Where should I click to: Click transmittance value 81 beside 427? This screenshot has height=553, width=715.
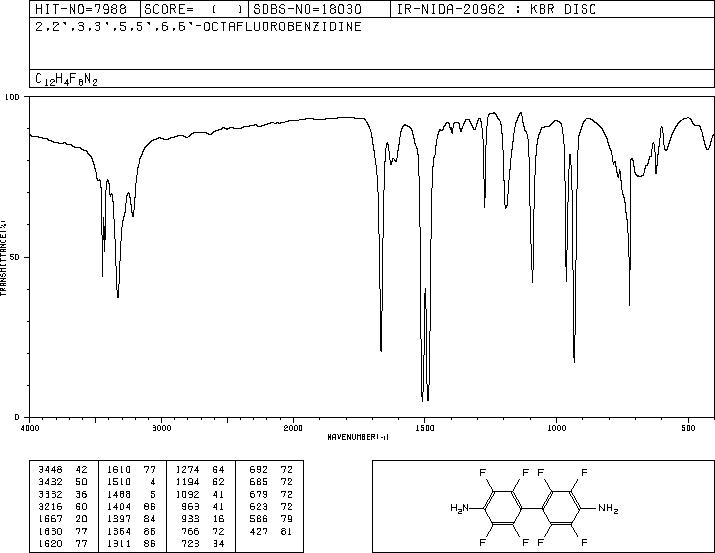point(286,532)
